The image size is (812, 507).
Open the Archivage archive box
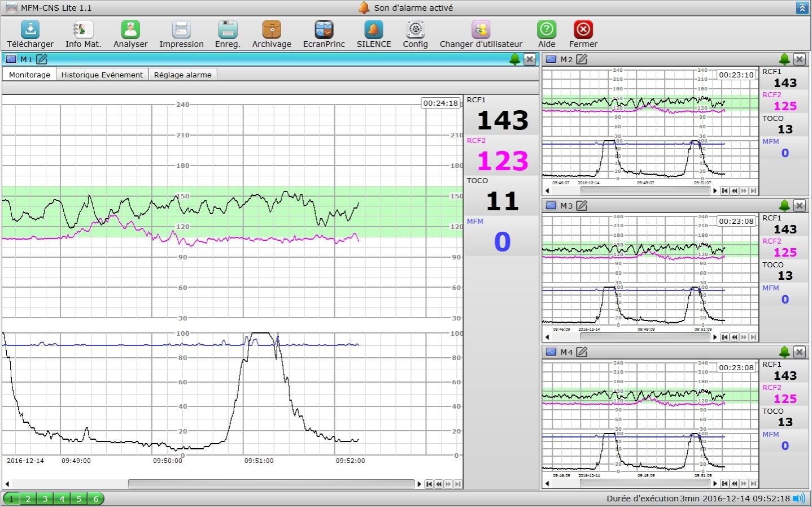[272, 29]
